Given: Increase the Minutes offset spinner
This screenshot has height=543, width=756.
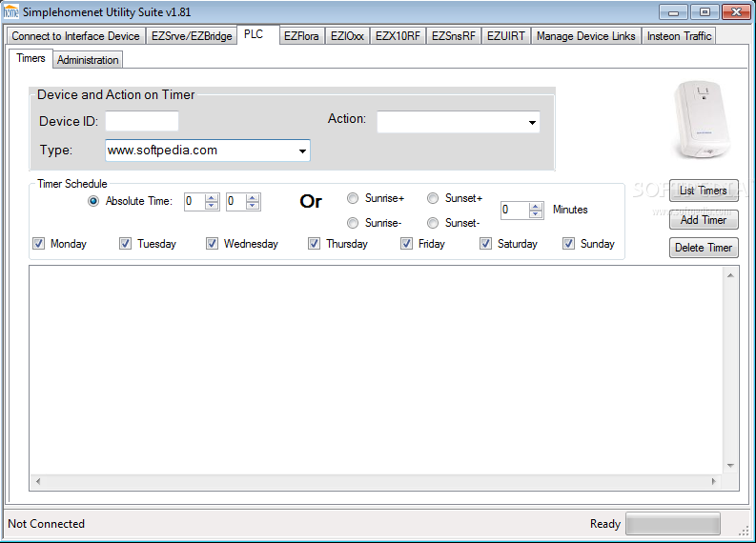Looking at the screenshot, I should point(535,206).
